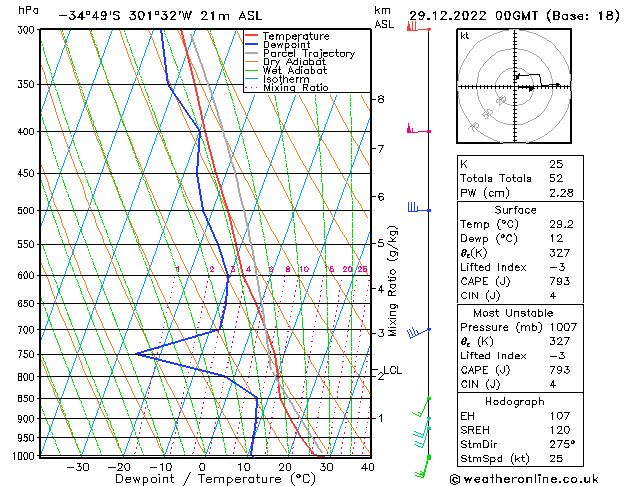
Task: Click the red wind barb at 300 hPa
Action: 418,27
